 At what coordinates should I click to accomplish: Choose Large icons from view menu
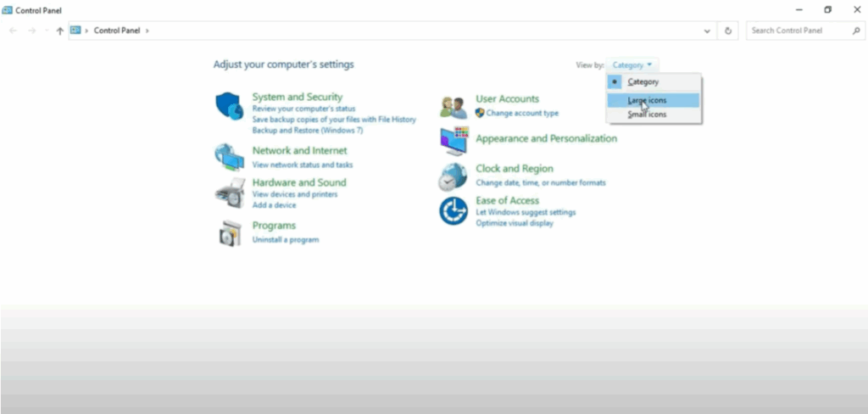click(x=647, y=100)
